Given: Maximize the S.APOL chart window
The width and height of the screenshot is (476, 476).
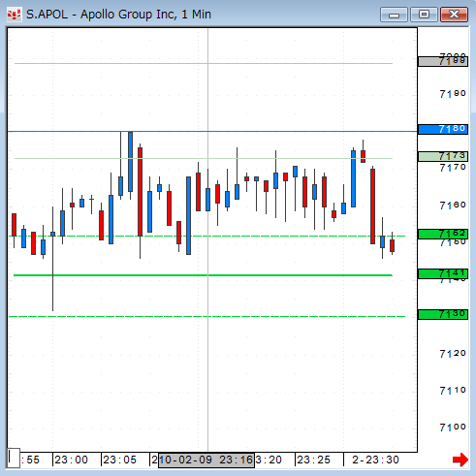Looking at the screenshot, I should [x=424, y=15].
